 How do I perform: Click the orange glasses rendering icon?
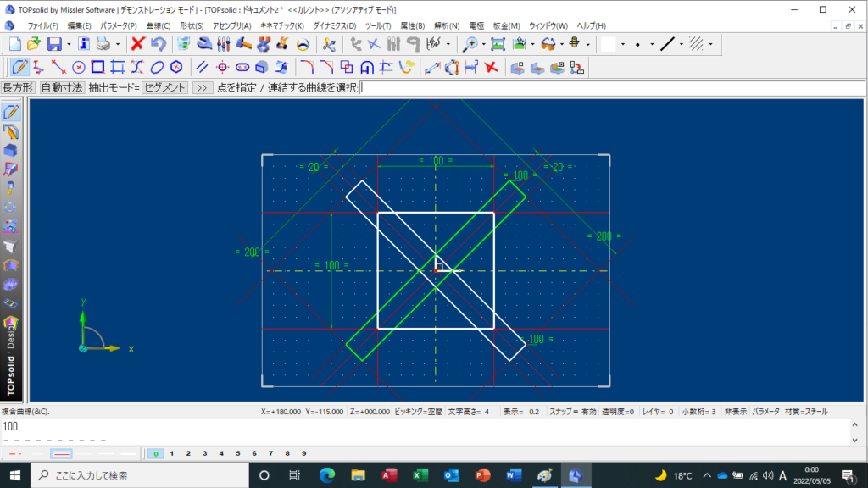[548, 44]
